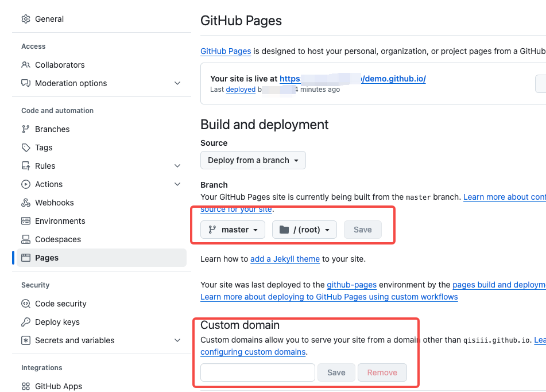This screenshot has height=392, width=546.
Task: Open the live site demo.github.io link
Action: [353, 79]
